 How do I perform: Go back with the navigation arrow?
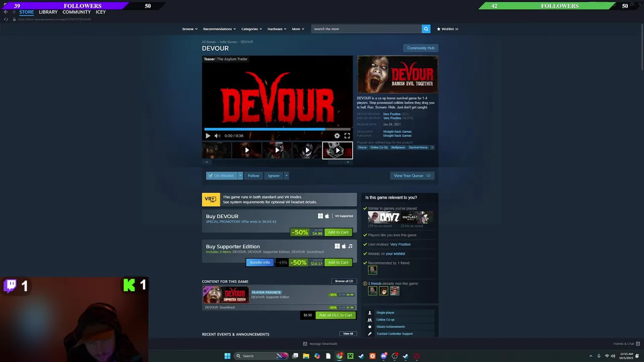tap(6, 12)
